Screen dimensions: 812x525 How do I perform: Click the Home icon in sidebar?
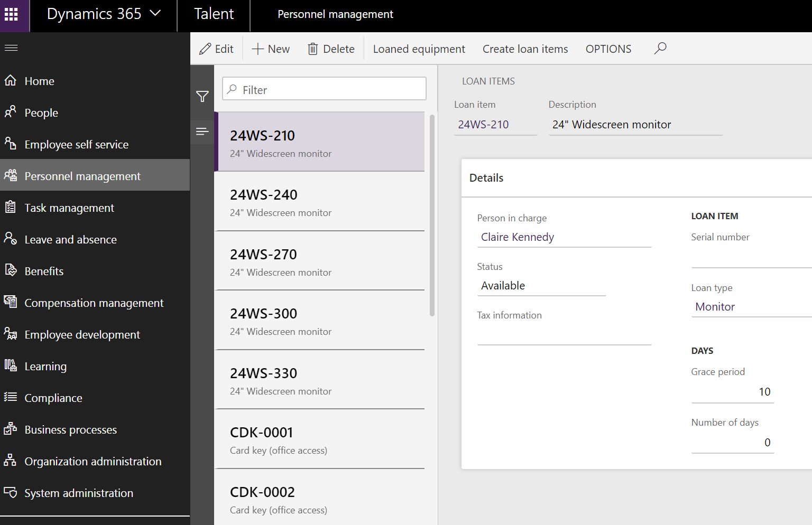(11, 81)
